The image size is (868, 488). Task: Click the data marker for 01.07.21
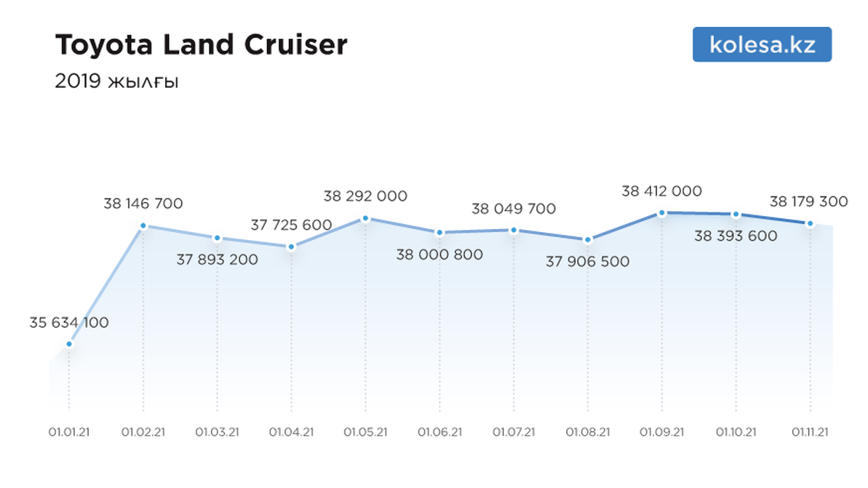[x=514, y=230]
